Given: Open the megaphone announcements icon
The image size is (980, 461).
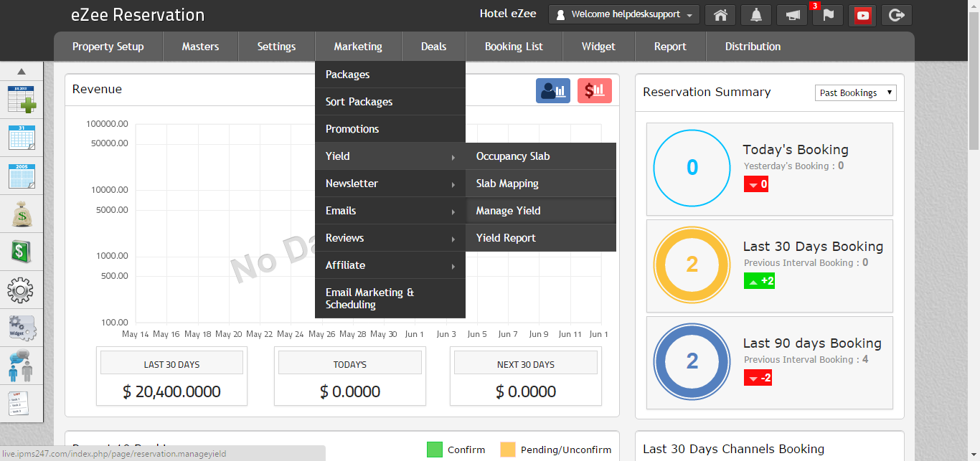Looking at the screenshot, I should tap(792, 14).
